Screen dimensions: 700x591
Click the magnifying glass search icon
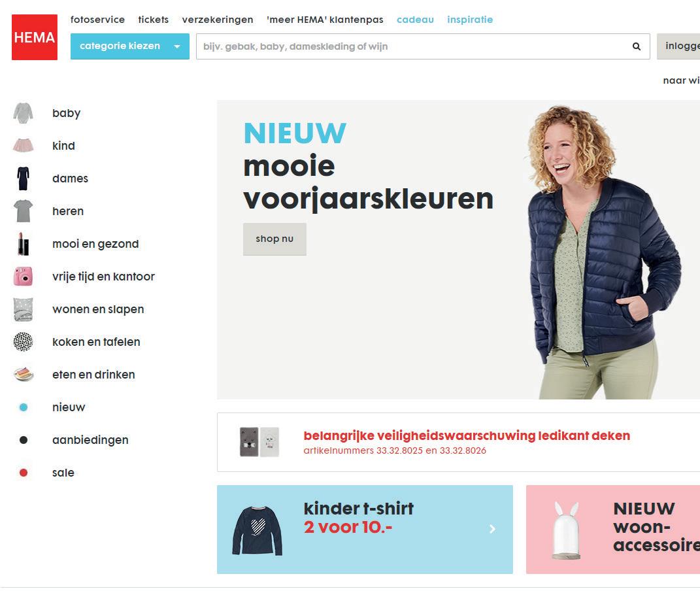click(x=636, y=46)
